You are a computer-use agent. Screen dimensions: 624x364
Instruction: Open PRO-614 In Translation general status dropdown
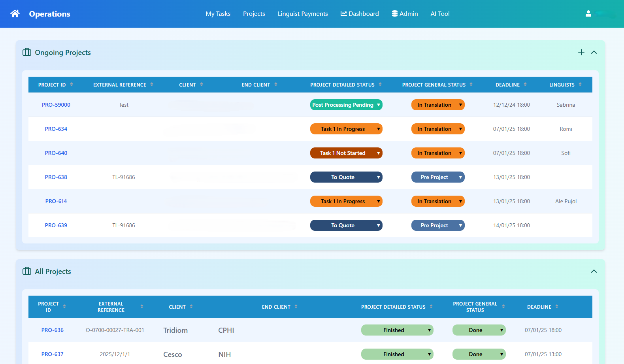pyautogui.click(x=438, y=201)
